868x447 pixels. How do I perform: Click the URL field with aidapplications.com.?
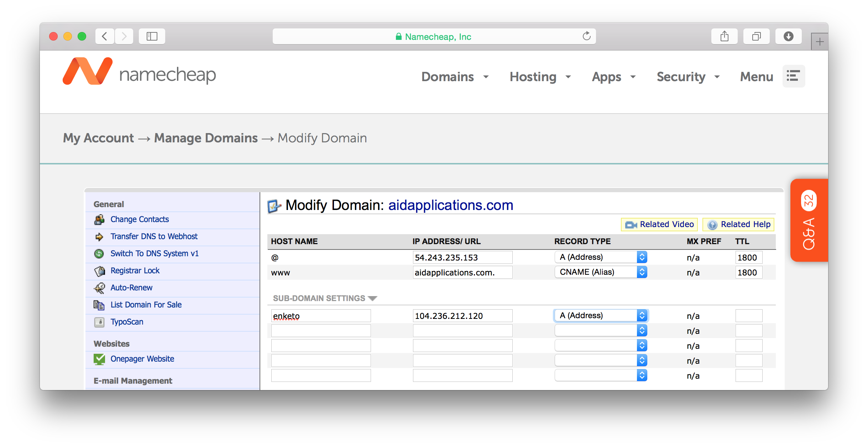[x=462, y=272]
